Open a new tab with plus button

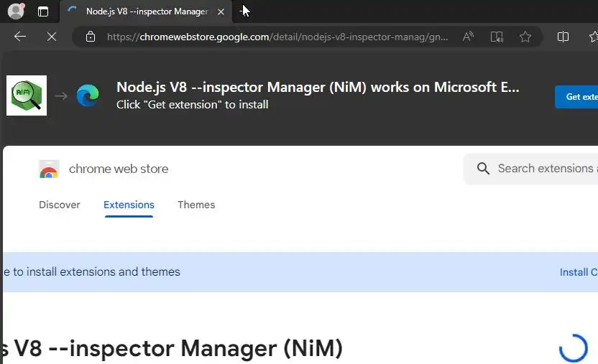point(244,11)
